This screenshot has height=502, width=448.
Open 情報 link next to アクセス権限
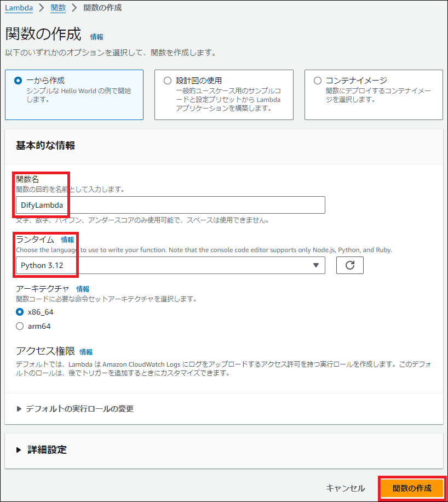(x=86, y=352)
